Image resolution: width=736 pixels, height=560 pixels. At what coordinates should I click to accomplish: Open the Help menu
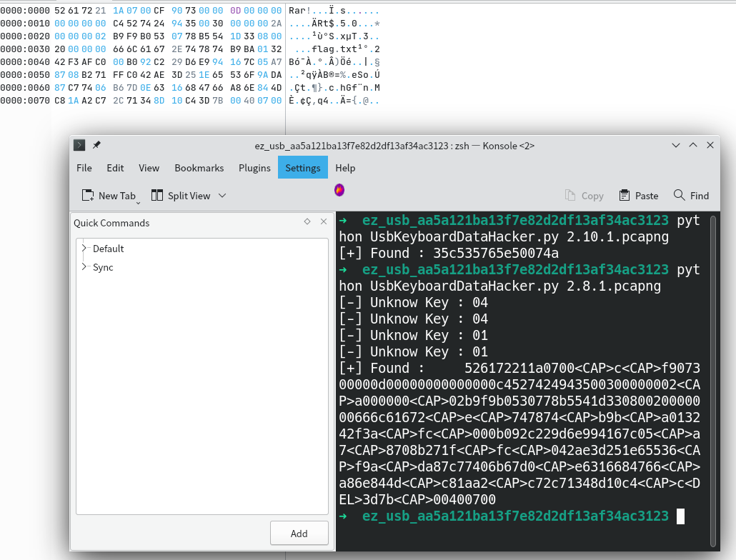coord(345,168)
